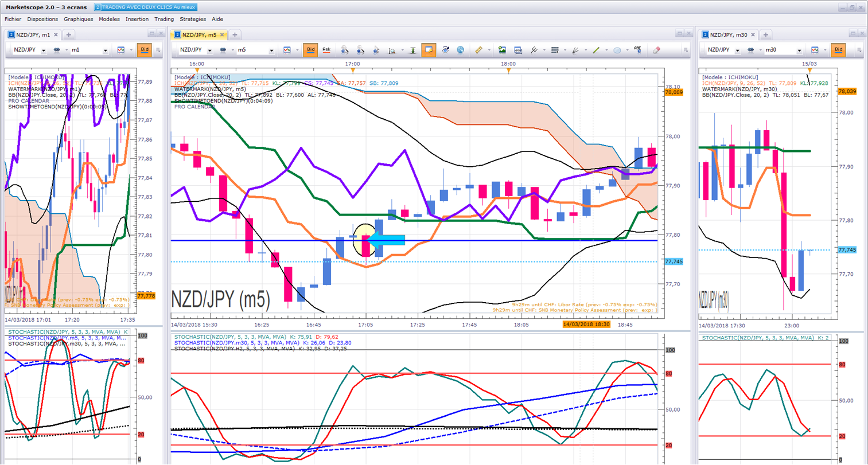Click the horizontal lines list icon in m5 toolbar
Viewport: 868px width, 465px height.
tap(555, 50)
